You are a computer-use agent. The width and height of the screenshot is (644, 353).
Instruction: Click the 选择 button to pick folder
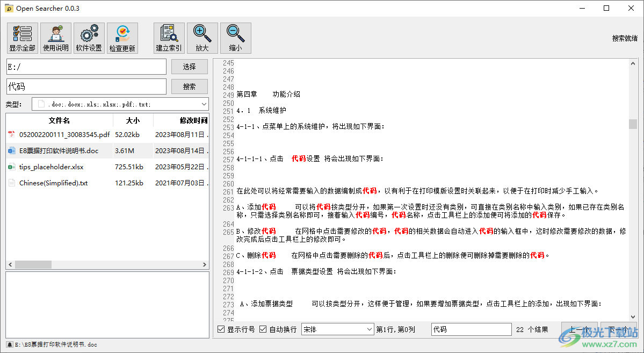tap(189, 66)
